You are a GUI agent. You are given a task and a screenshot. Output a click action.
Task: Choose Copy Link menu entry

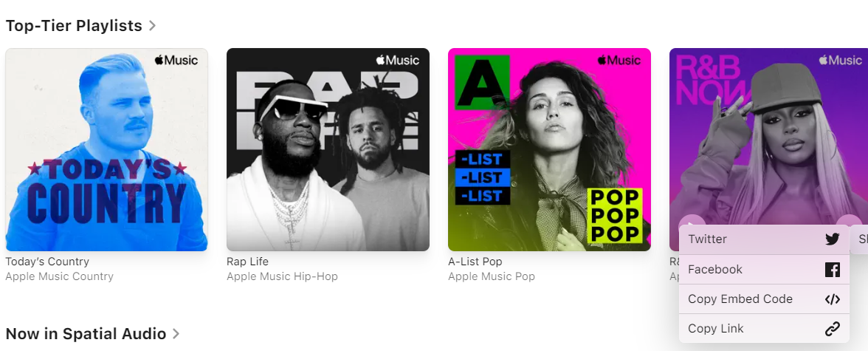764,329
